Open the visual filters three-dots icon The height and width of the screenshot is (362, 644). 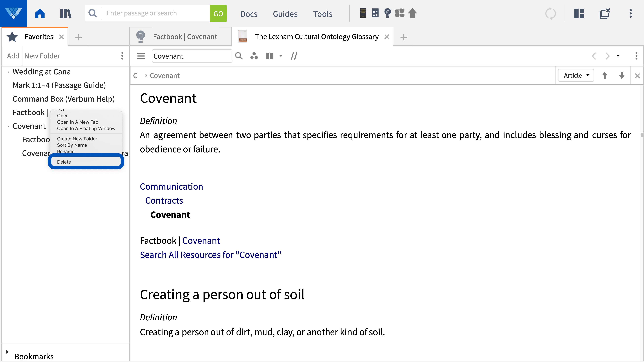click(x=254, y=56)
